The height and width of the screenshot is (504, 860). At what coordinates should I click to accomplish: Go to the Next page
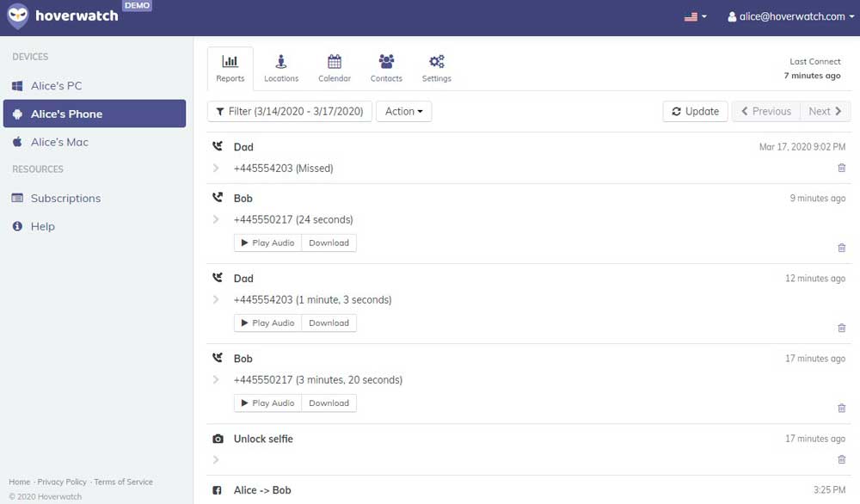coord(825,111)
